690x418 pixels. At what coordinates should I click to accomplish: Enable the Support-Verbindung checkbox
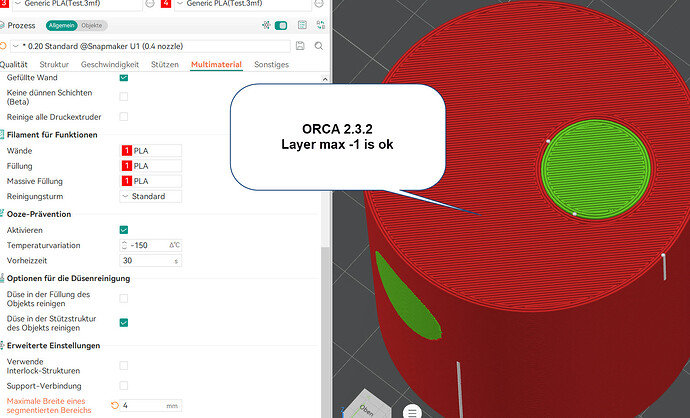(x=124, y=385)
